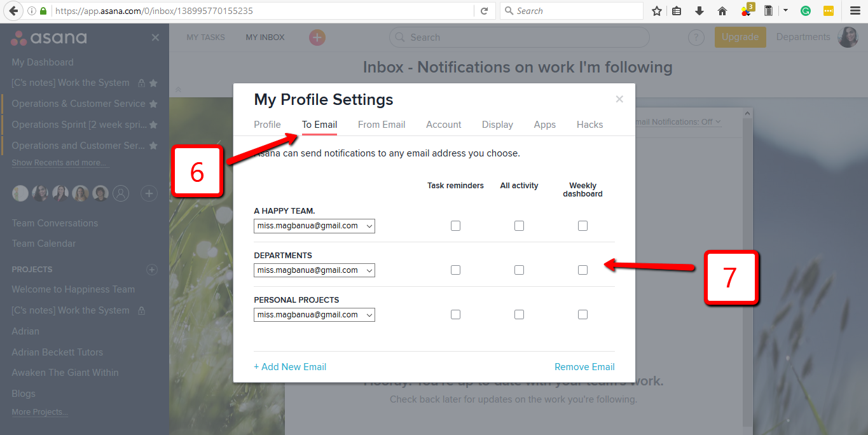
Task: Click the Help question mark icon
Action: [x=696, y=38]
